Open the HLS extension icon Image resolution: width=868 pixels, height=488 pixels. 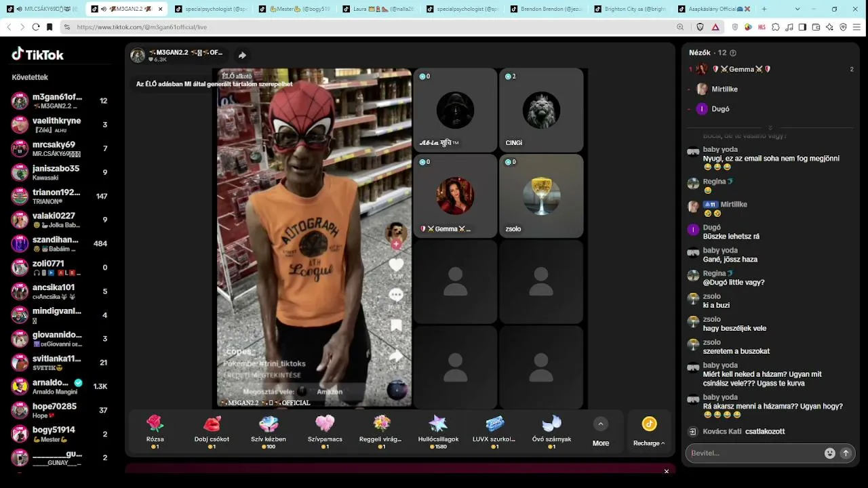tap(762, 27)
